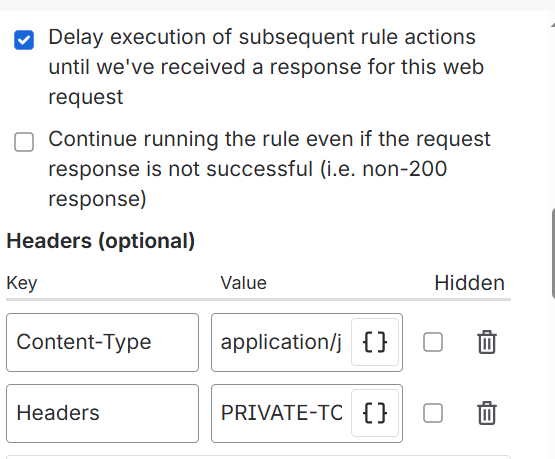Enable Continue running the rule checkbox
555x459 pixels.
tap(24, 142)
